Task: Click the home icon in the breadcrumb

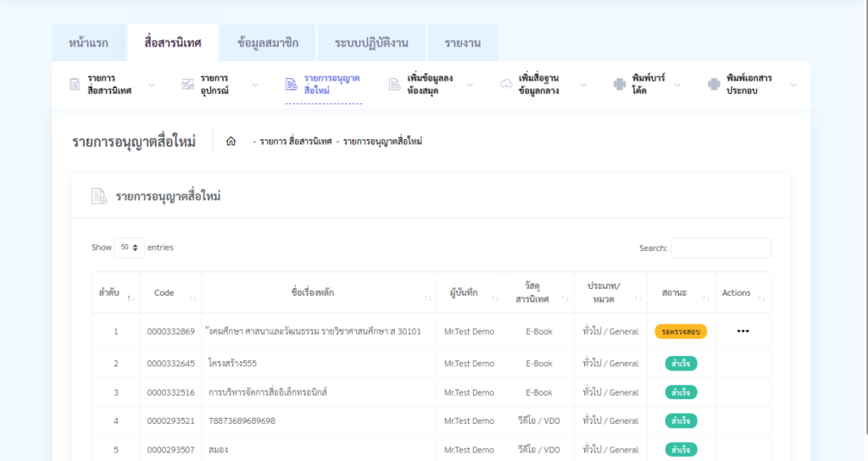Action: coord(231,142)
